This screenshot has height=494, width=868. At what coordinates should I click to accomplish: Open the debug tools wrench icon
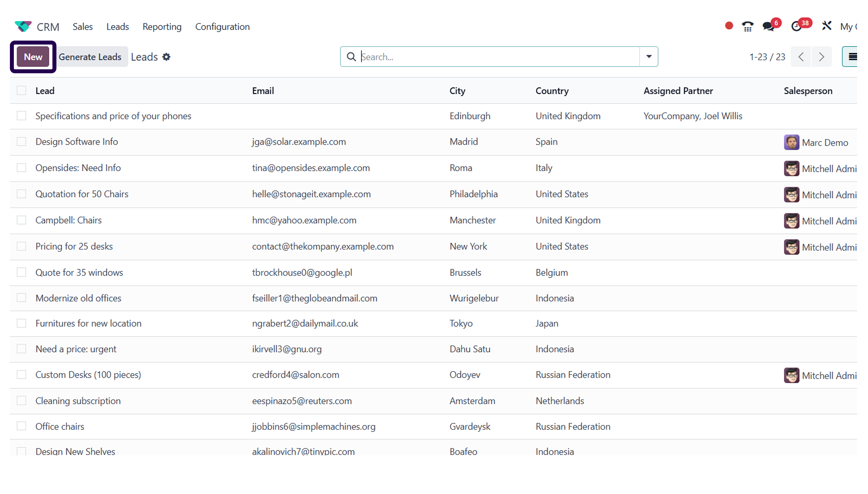[x=826, y=26]
